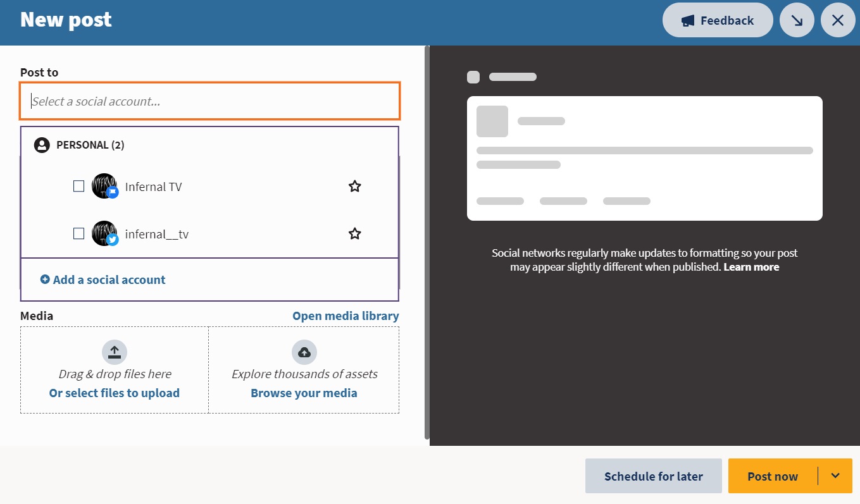The image size is (860, 504).
Task: Open the Learn more link in the preview
Action: click(x=751, y=267)
